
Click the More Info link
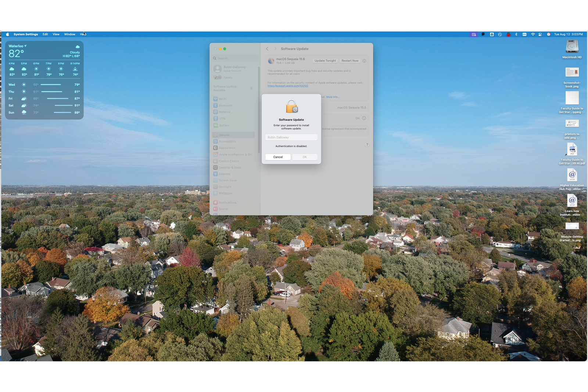pyautogui.click(x=333, y=97)
